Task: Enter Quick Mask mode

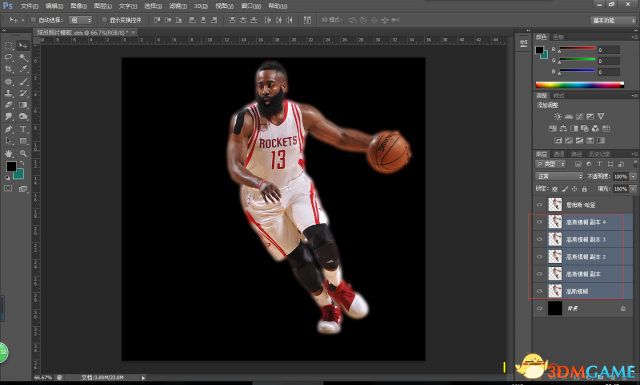Action: [8, 188]
